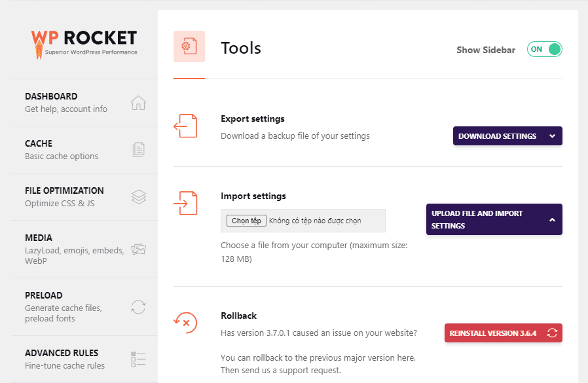Viewport: 588px width, 383px height.
Task: Click the Media images icon
Action: pos(138,249)
